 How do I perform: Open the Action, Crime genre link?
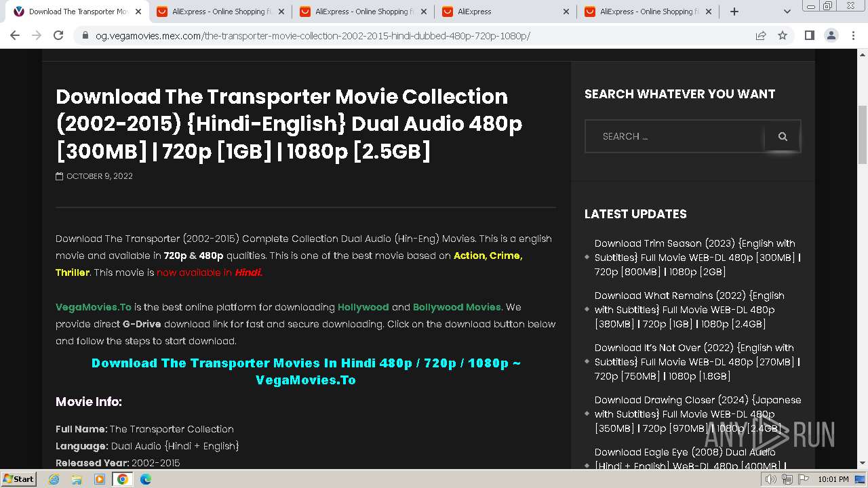tap(488, 256)
